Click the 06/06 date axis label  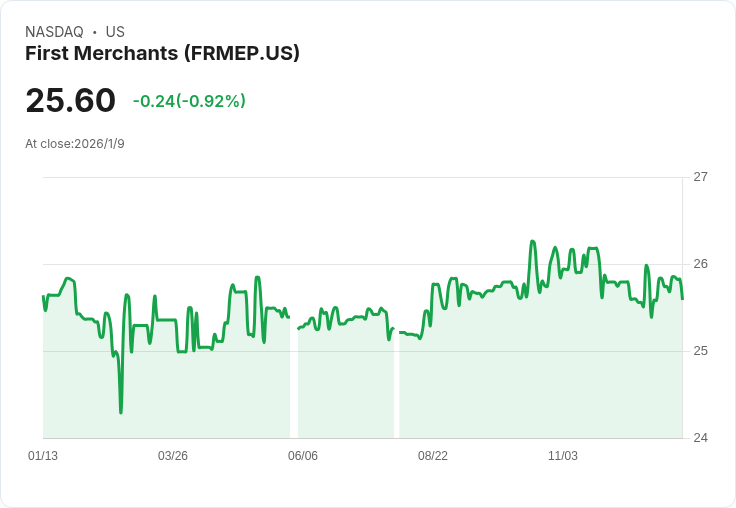[x=303, y=456]
